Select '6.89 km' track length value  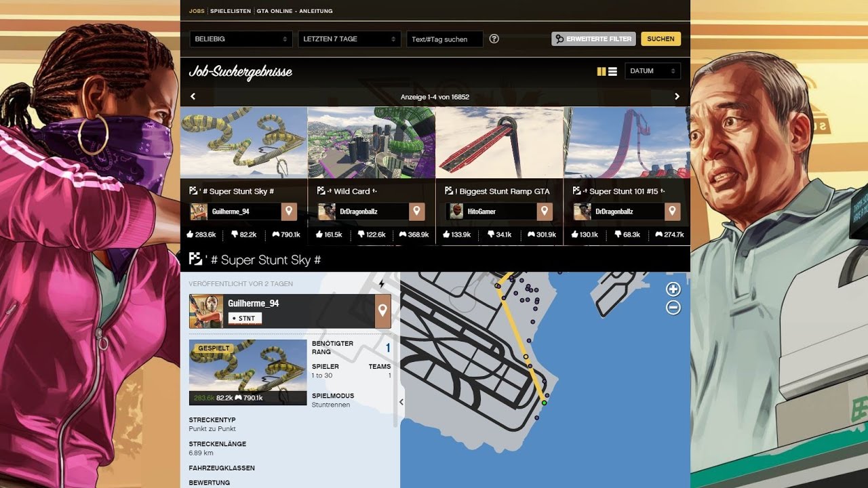point(201,453)
